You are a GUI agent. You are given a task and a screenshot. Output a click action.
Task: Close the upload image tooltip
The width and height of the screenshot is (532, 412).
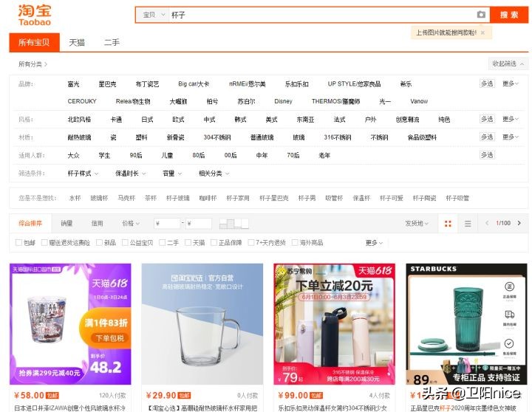pos(482,32)
